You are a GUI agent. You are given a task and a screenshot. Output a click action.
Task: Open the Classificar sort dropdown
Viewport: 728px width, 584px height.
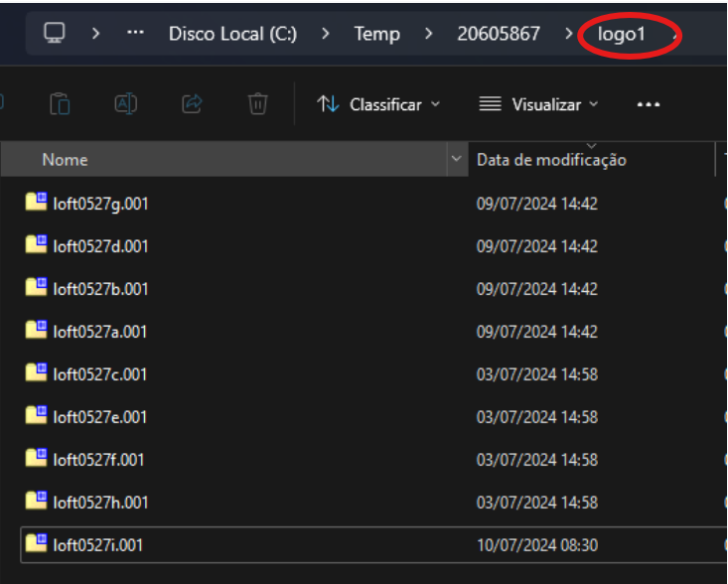(x=378, y=104)
